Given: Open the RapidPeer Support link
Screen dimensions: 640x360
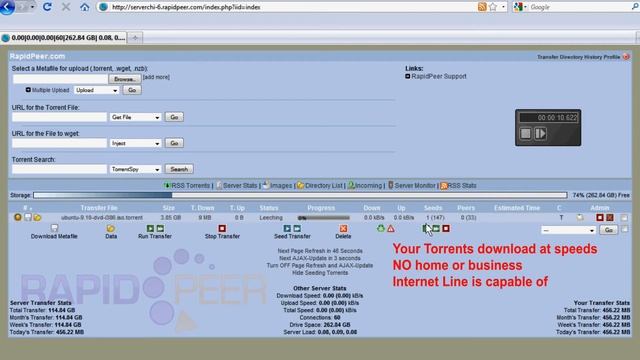Looking at the screenshot, I should (439, 76).
